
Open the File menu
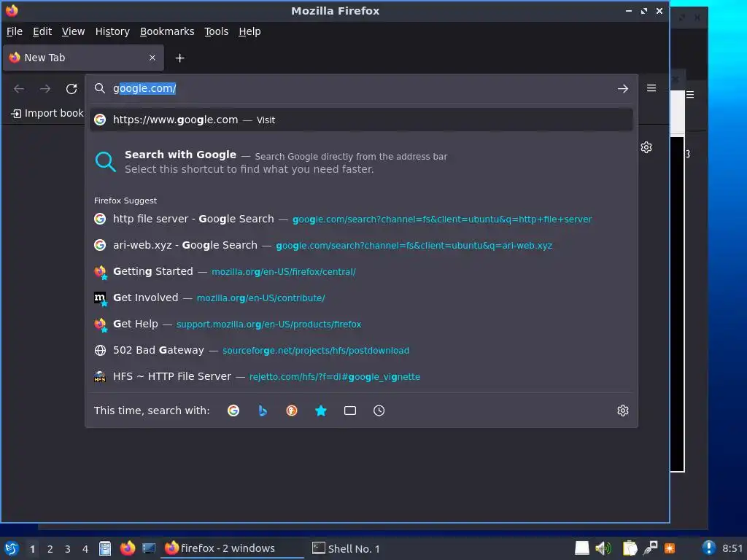[x=15, y=31]
